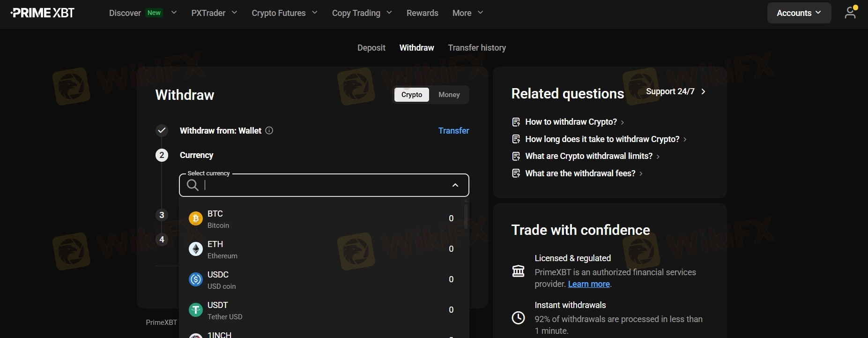This screenshot has height=338, width=868.
Task: Click the blue Transfer link
Action: 453,131
